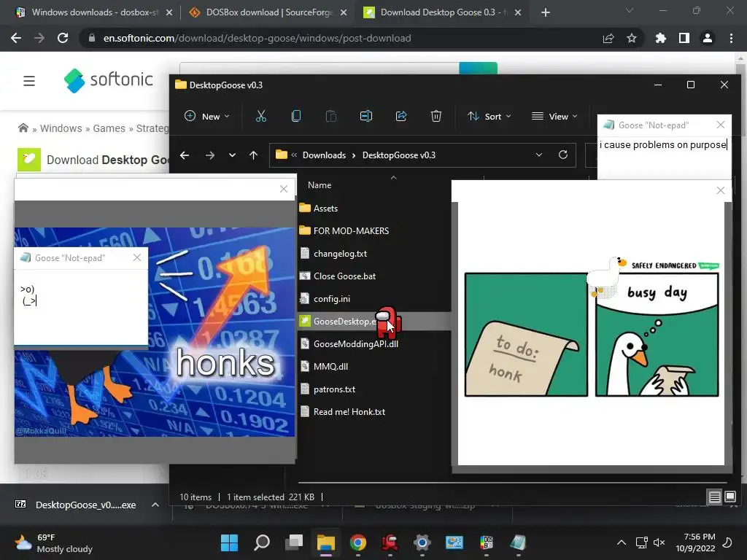The width and height of the screenshot is (747, 560).
Task: Show hidden tray icons chevron
Action: pos(622,542)
